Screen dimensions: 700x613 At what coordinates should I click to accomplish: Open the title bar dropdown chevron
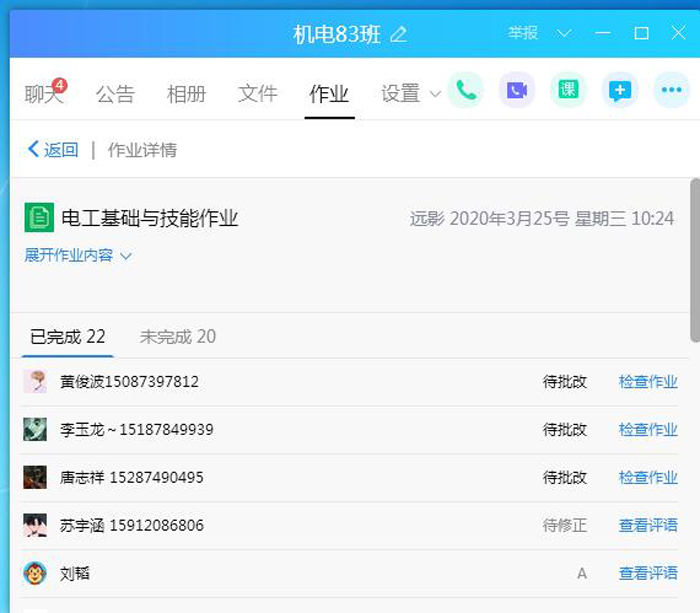point(564,33)
